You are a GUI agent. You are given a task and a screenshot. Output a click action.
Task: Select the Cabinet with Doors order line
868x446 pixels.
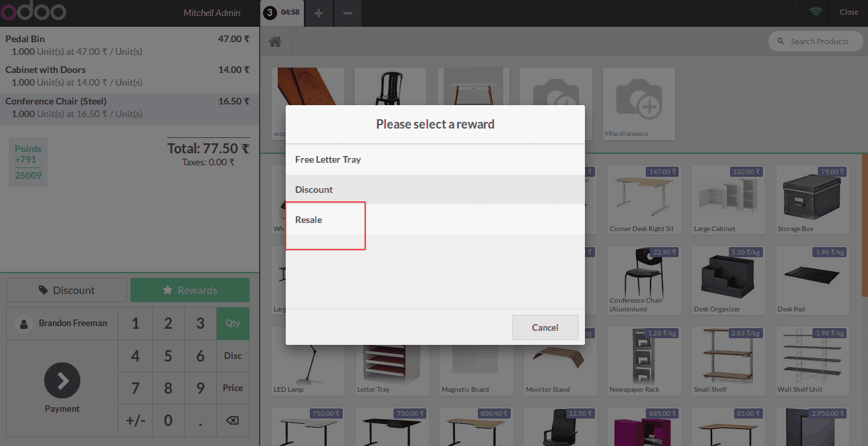(x=128, y=76)
